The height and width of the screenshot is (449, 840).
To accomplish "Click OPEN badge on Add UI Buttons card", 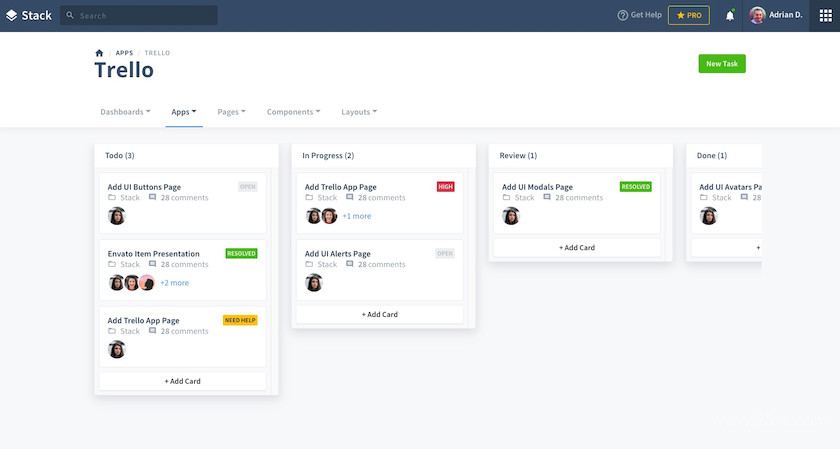I will pos(248,186).
